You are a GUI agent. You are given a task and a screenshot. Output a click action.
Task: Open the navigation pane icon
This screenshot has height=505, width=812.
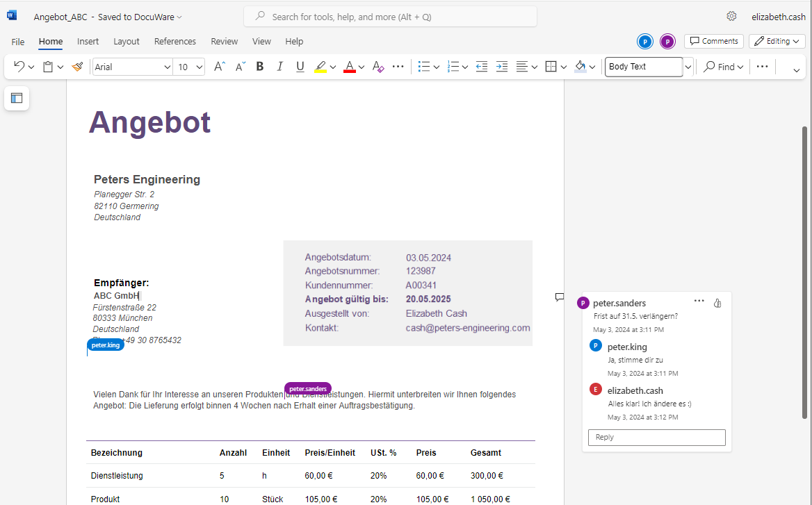[17, 98]
